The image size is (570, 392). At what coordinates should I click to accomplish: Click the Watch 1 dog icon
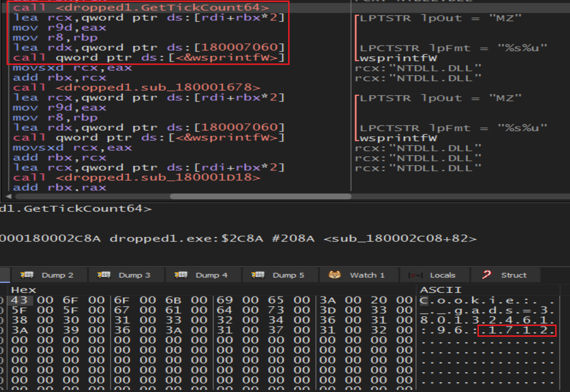click(335, 275)
